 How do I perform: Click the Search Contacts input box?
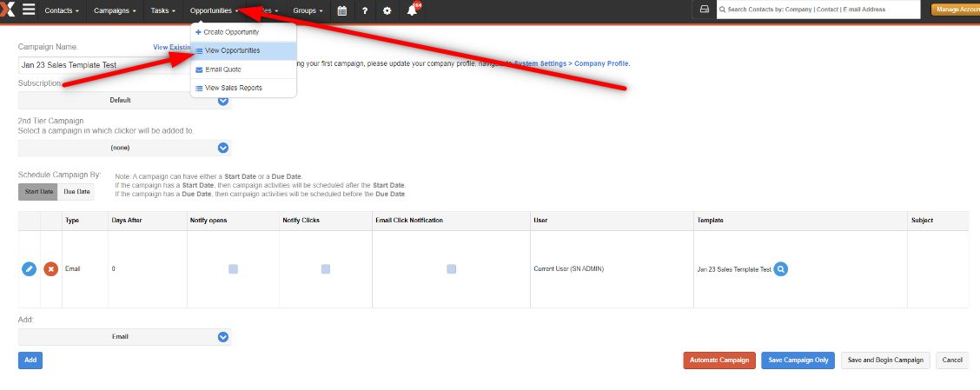click(x=818, y=10)
